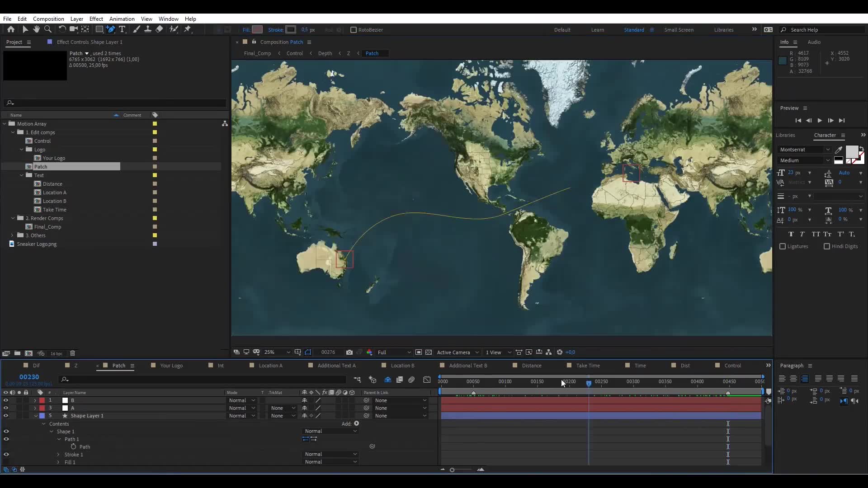The image size is (868, 488).
Task: Toggle visibility of layer A
Action: (7, 408)
